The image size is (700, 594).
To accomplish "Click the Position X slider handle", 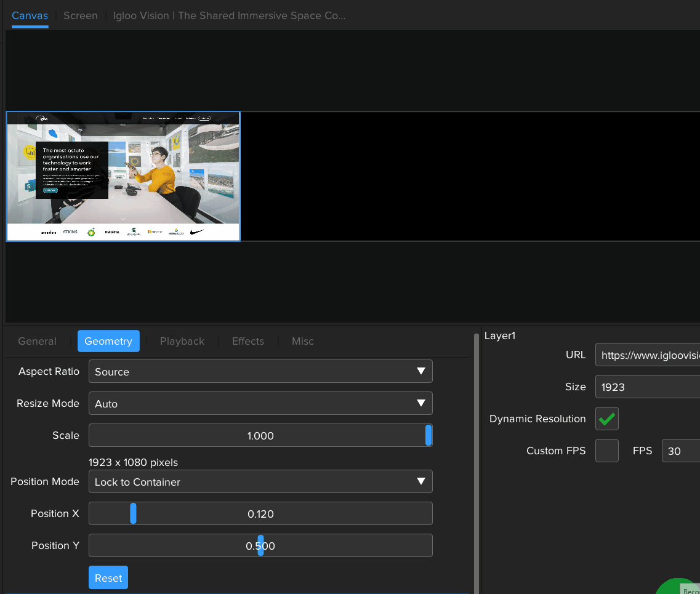I will [134, 513].
